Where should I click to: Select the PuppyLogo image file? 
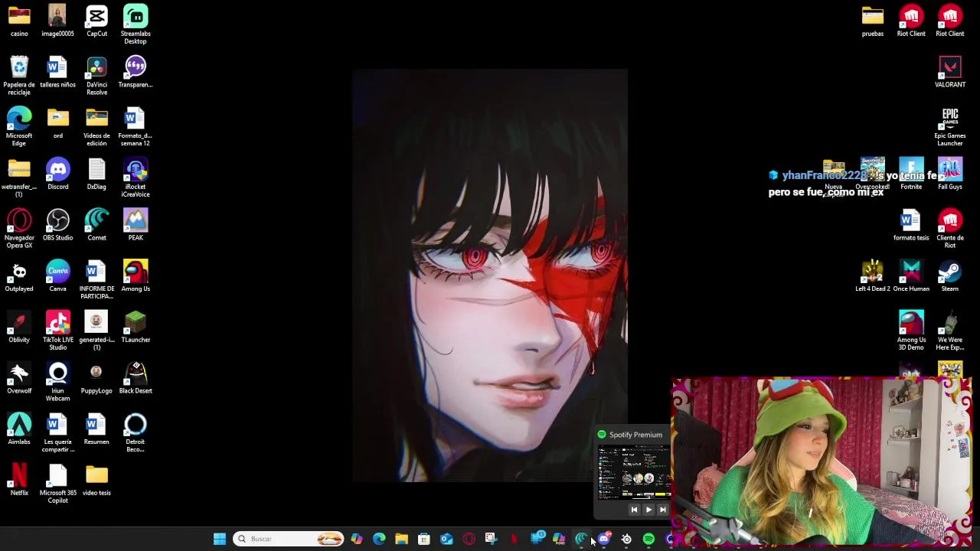coord(96,378)
